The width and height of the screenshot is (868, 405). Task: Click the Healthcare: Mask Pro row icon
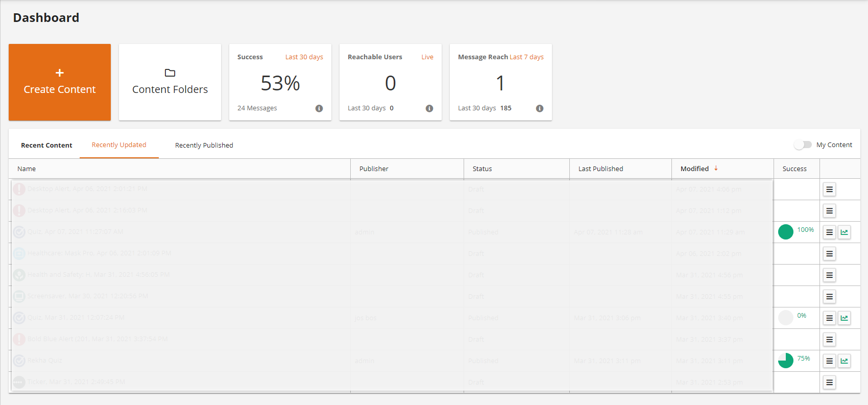(19, 253)
